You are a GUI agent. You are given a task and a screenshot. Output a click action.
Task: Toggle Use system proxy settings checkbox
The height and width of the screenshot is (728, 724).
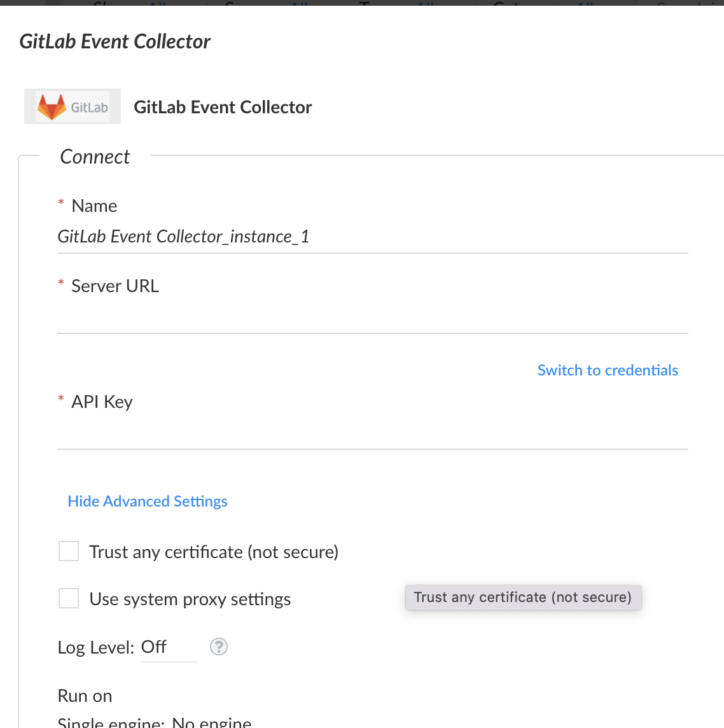69,598
